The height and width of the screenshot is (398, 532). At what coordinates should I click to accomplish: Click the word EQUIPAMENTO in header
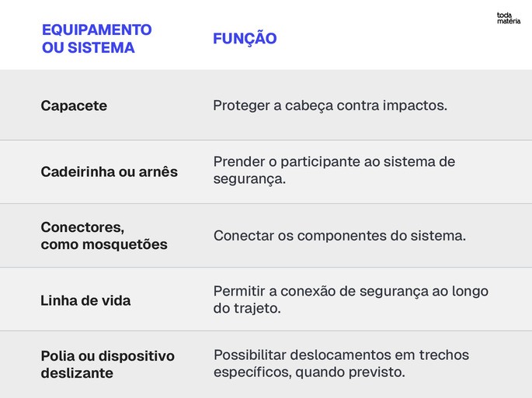97,29
